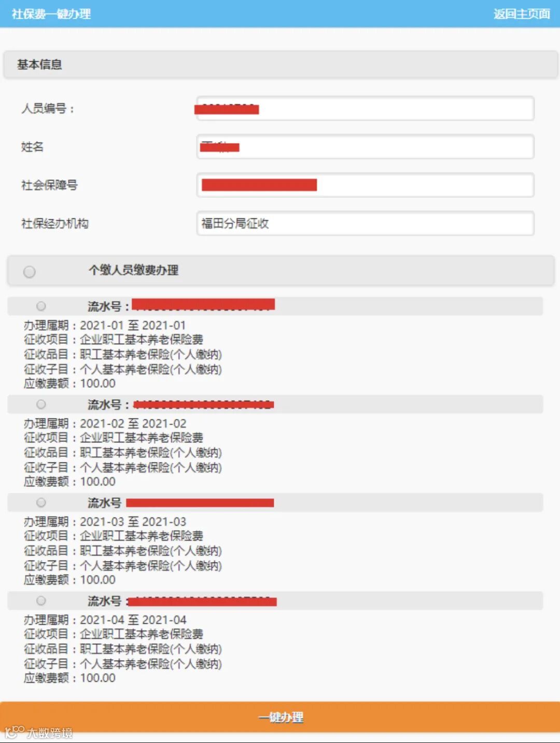Viewport: 560px width, 743px height.
Task: Click the 社保费一键办理 page title
Action: click(x=51, y=14)
